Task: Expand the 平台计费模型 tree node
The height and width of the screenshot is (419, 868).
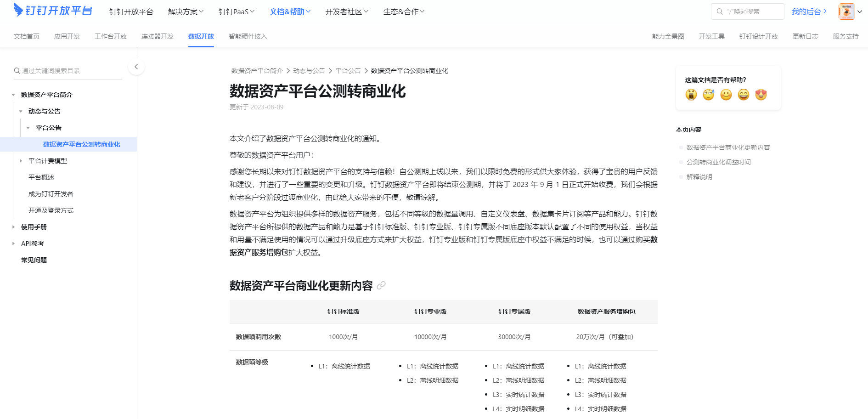Action: (21, 161)
